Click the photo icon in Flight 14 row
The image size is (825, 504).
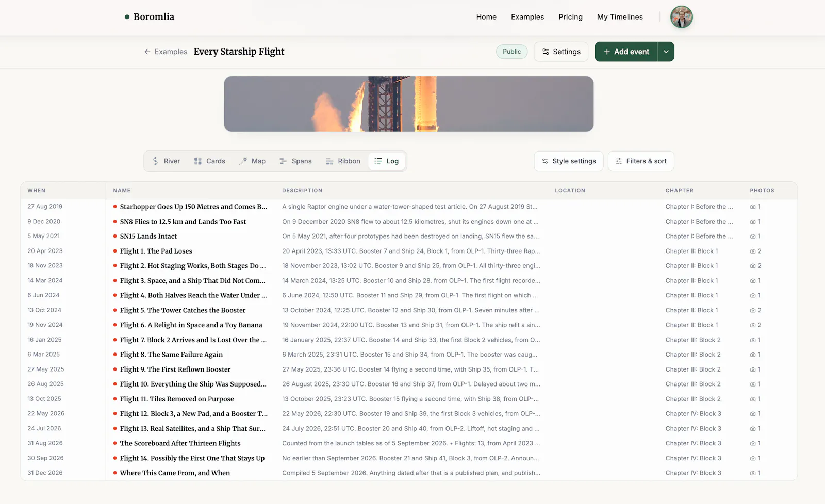(753, 458)
